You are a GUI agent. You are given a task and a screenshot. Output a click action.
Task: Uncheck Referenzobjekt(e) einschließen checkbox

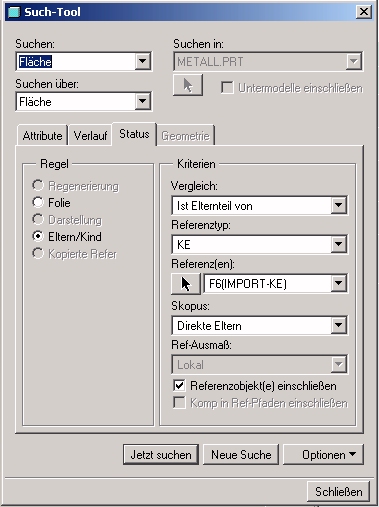(x=179, y=386)
